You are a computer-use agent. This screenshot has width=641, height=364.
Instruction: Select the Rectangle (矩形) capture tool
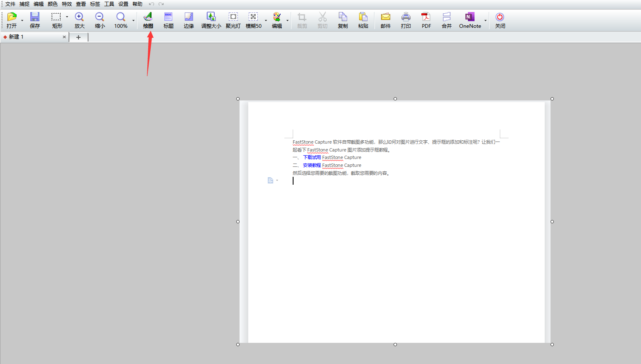click(56, 17)
